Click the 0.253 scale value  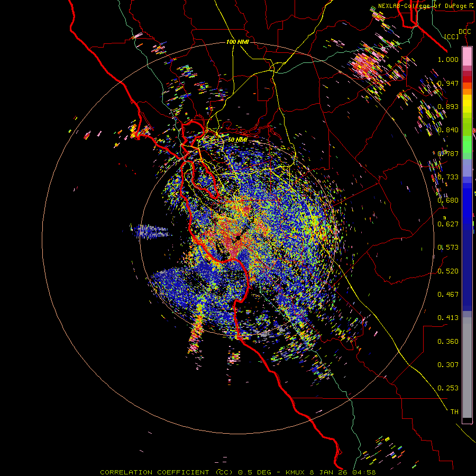pyautogui.click(x=448, y=388)
